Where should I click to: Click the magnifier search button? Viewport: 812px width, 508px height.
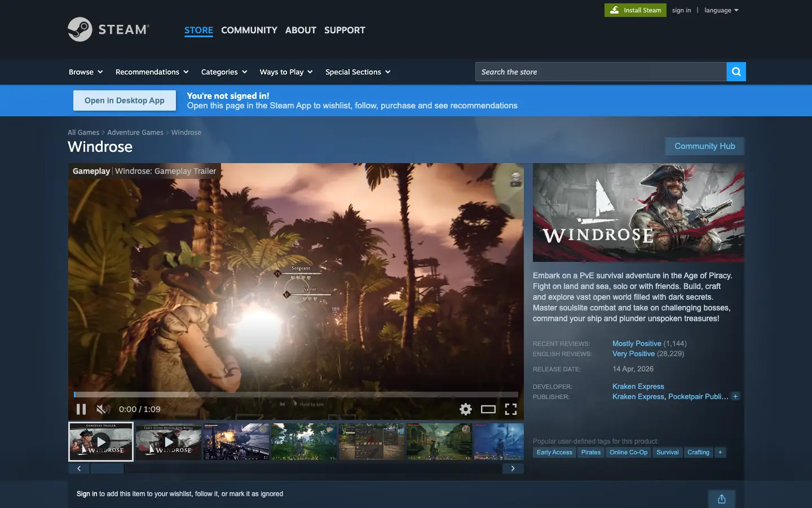pos(736,72)
